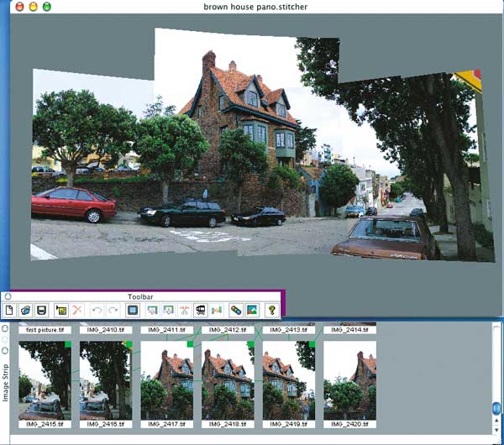Image resolution: width=504 pixels, height=445 pixels.
Task: Click the 'IMG_2420.tif' file name label
Action: 349,424
